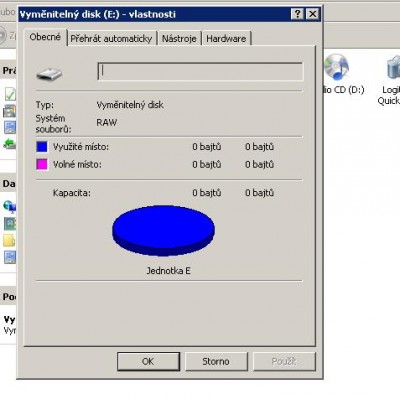Click the network places globe icon in sidebar
The image size is (400, 399).
pyautogui.click(x=10, y=207)
